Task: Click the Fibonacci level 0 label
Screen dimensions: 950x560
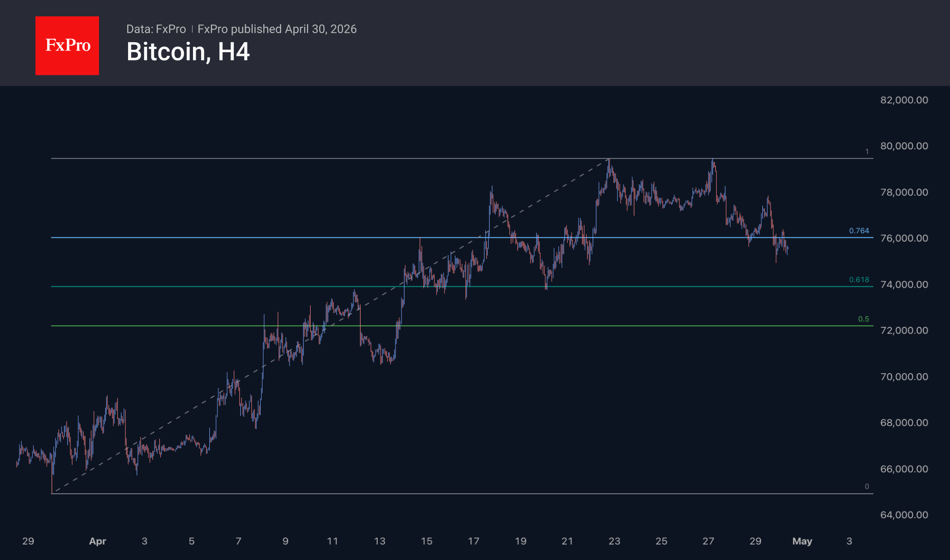Action: (x=866, y=486)
